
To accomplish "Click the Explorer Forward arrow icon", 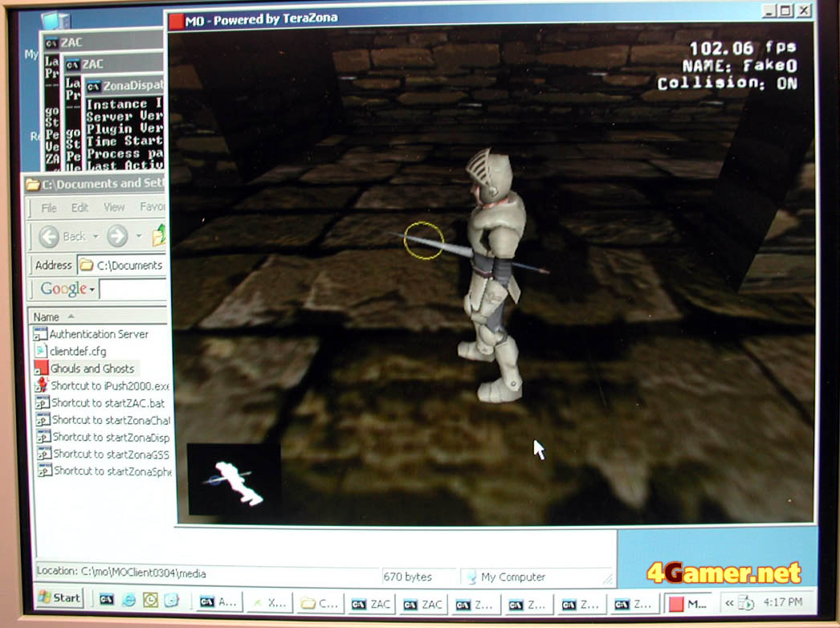I will coord(117,236).
